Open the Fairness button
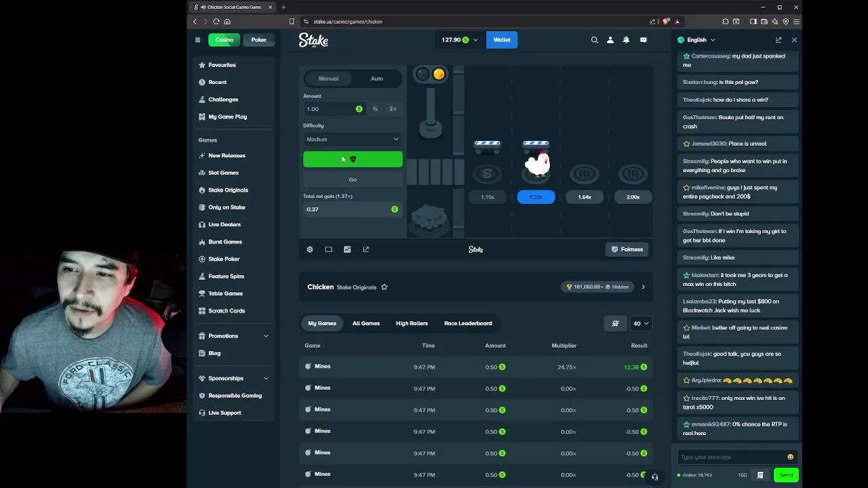Image resolution: width=868 pixels, height=488 pixels. click(x=627, y=249)
